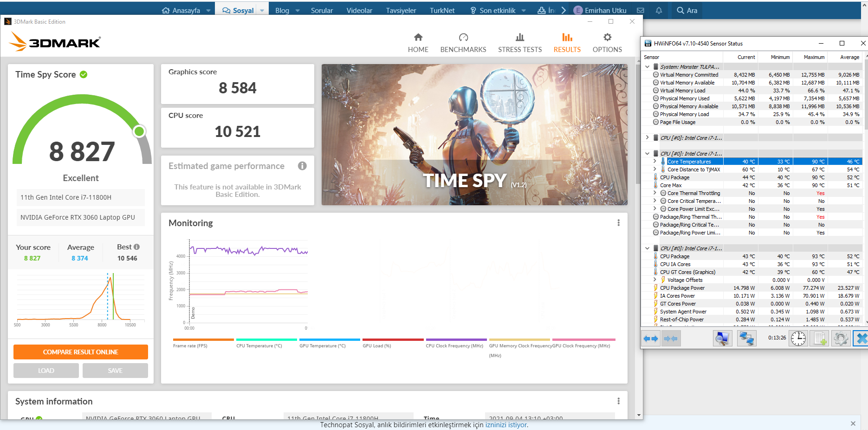Click HWiNFO expand columns arrows button
The height and width of the screenshot is (430, 868).
[x=651, y=339]
